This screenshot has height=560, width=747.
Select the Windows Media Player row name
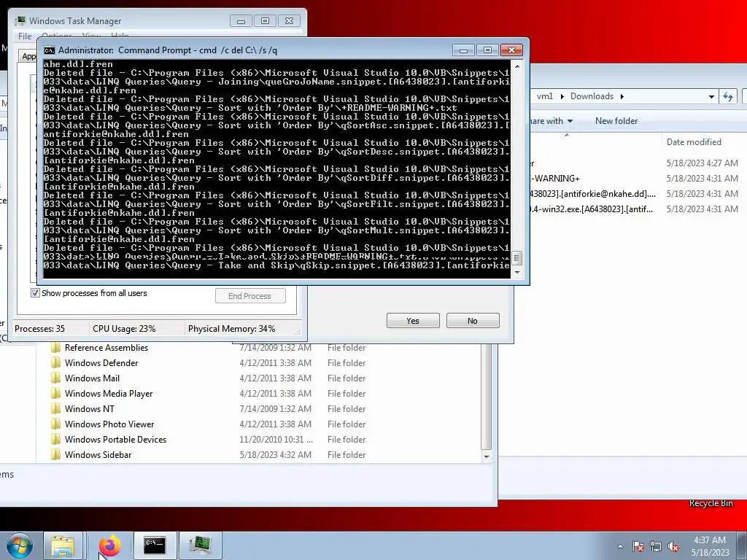pyautogui.click(x=109, y=393)
